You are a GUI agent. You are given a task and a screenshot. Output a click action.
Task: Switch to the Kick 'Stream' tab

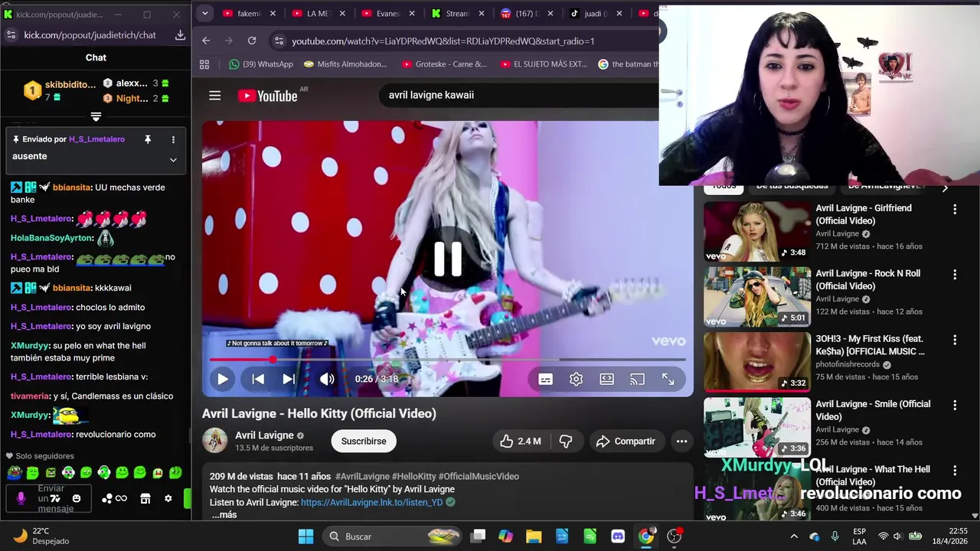click(x=456, y=14)
